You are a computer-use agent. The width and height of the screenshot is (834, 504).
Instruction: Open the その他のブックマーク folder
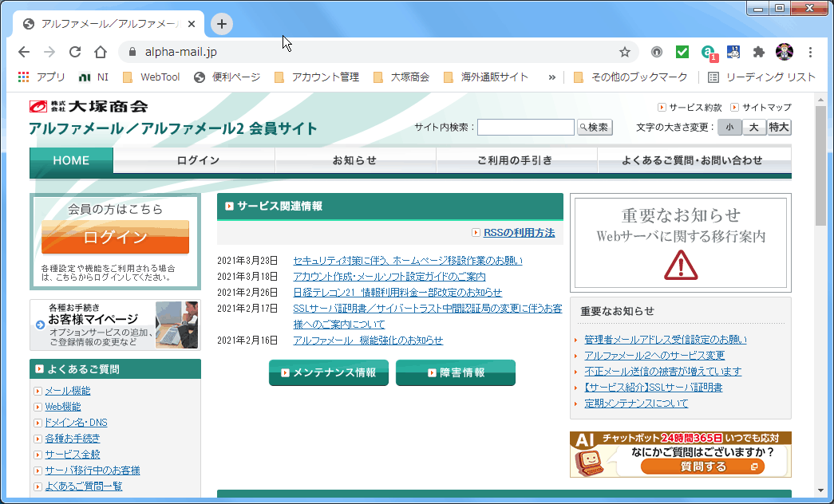pos(630,77)
